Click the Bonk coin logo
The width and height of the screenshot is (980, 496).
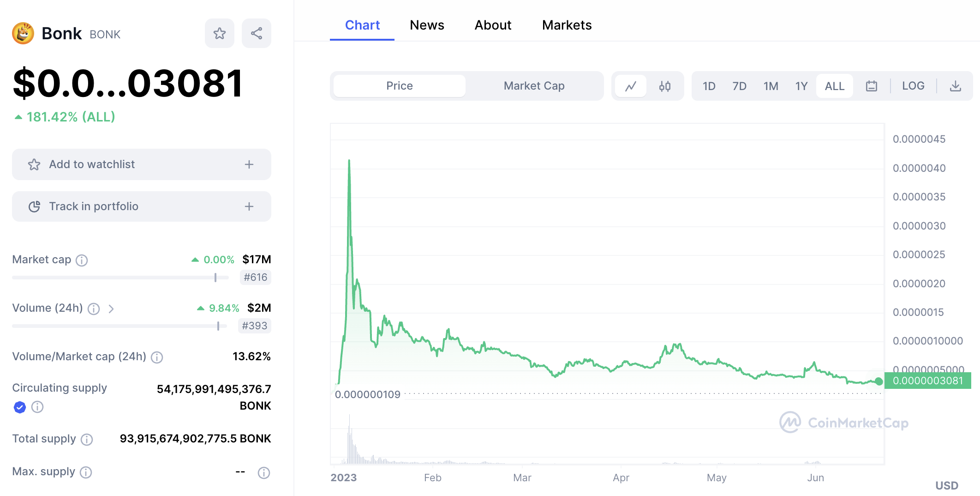click(x=23, y=33)
